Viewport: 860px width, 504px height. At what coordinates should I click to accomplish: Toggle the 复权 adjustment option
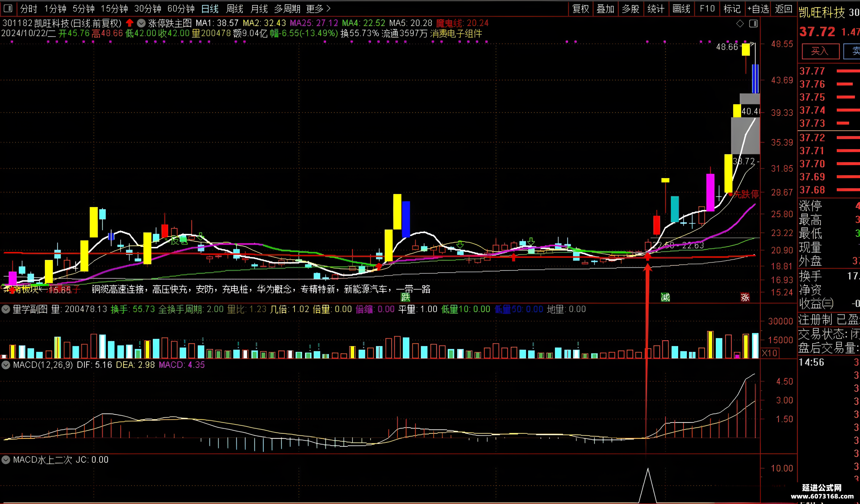[581, 9]
